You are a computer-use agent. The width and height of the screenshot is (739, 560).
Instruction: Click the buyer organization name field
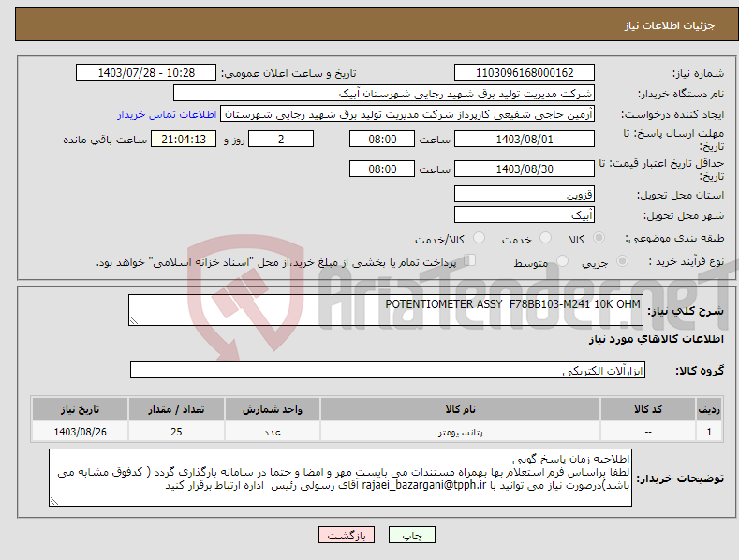pos(384,94)
